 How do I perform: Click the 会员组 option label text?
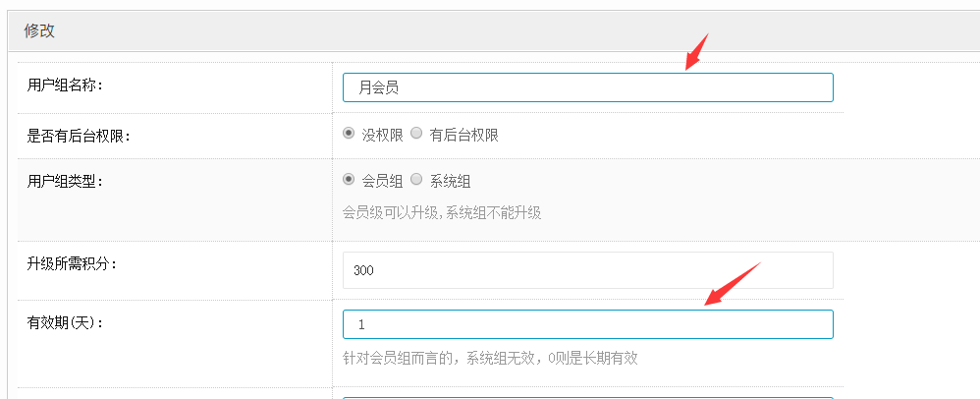click(383, 181)
